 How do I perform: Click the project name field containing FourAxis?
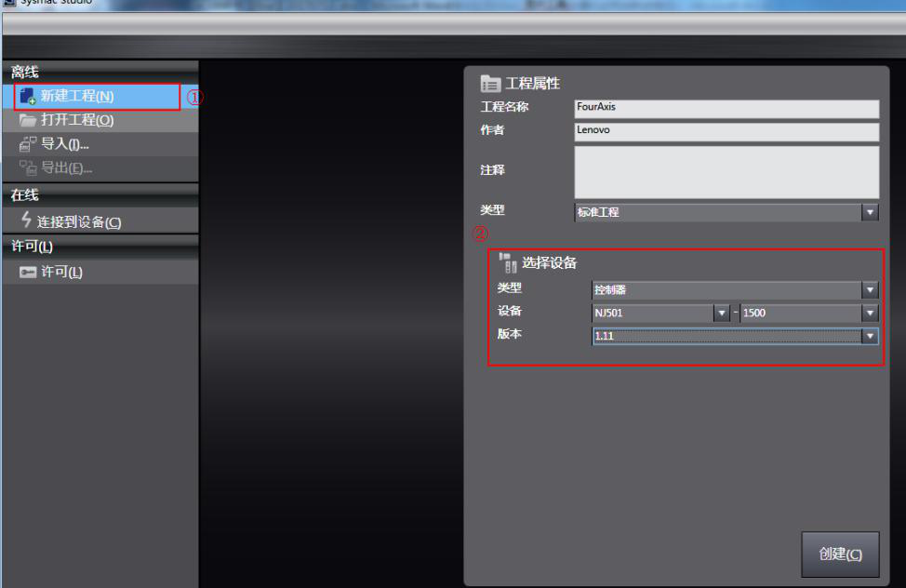(726, 109)
